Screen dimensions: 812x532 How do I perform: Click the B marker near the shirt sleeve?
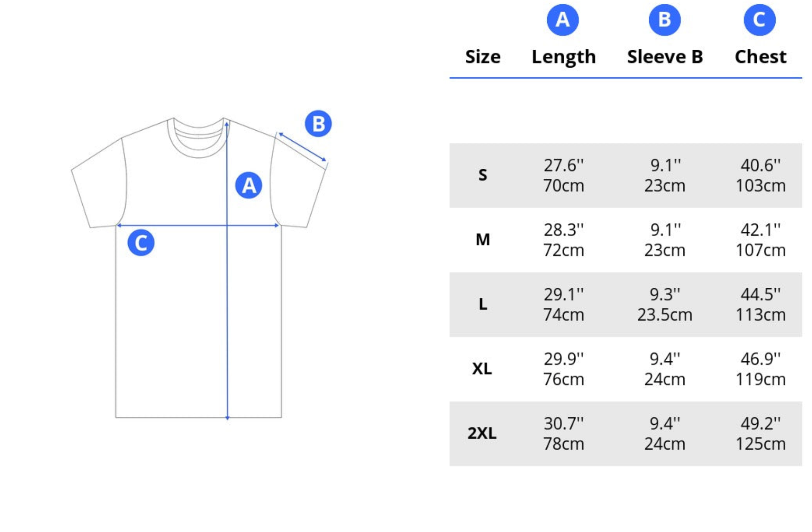coord(318,124)
